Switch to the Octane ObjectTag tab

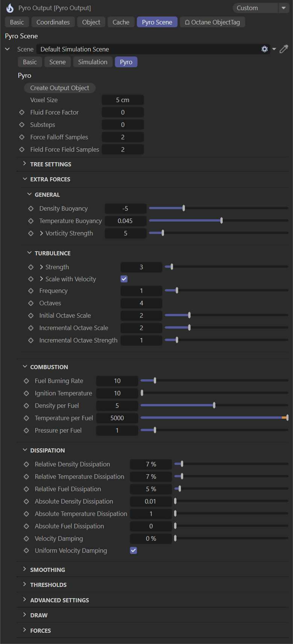[213, 22]
